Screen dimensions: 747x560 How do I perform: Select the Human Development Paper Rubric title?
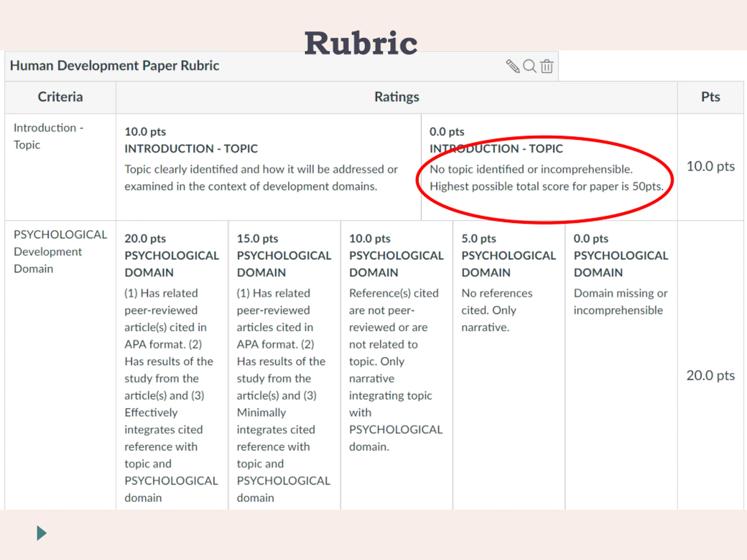(114, 66)
